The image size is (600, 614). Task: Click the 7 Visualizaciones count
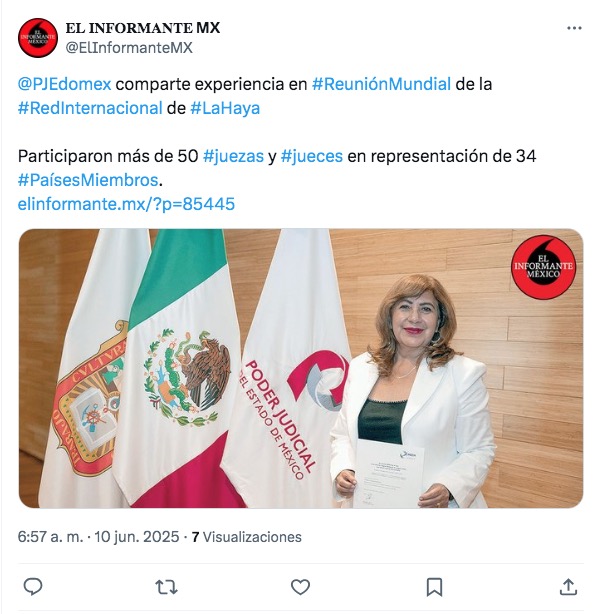pyautogui.click(x=247, y=536)
